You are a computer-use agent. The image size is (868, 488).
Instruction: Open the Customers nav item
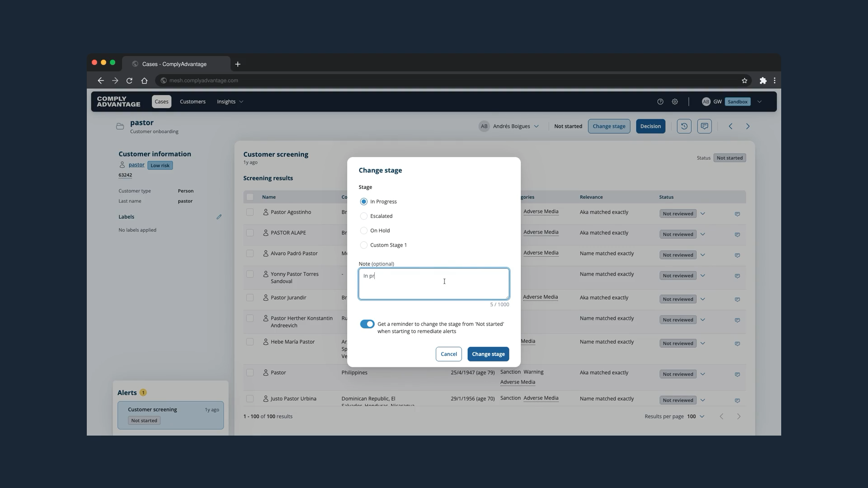193,102
